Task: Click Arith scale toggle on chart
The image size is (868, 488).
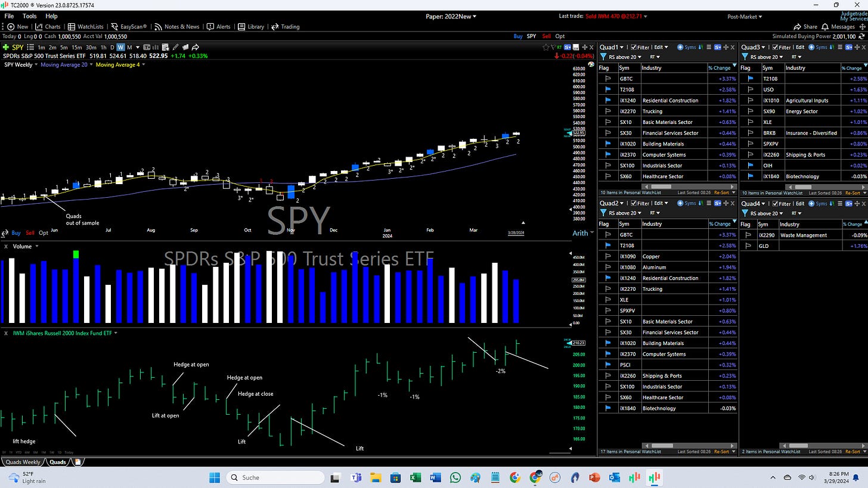Action: 580,233
